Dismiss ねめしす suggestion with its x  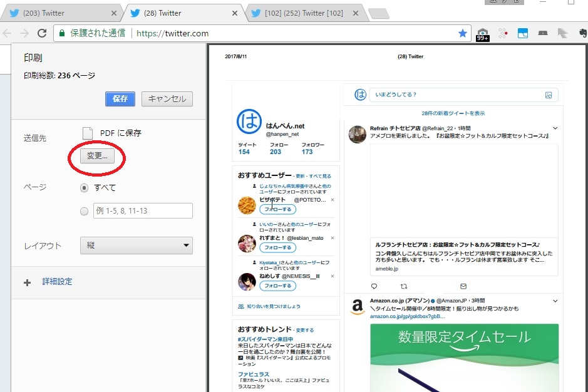pyautogui.click(x=333, y=276)
